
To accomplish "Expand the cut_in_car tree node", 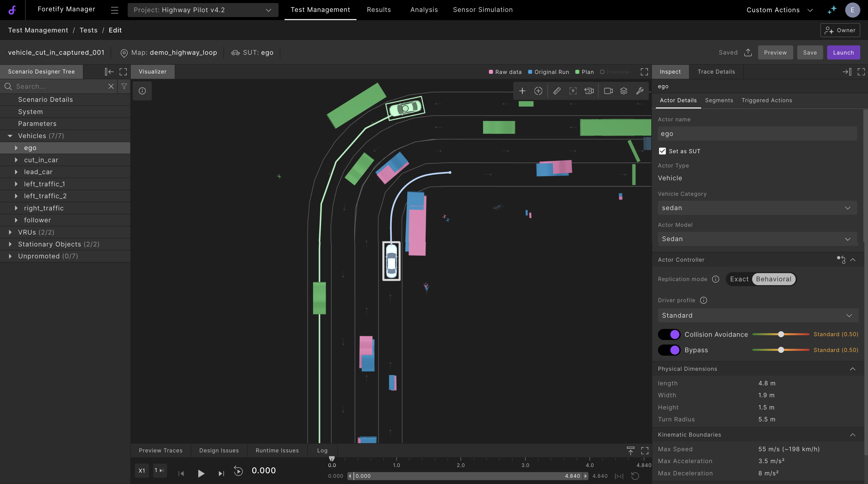I will pos(16,160).
